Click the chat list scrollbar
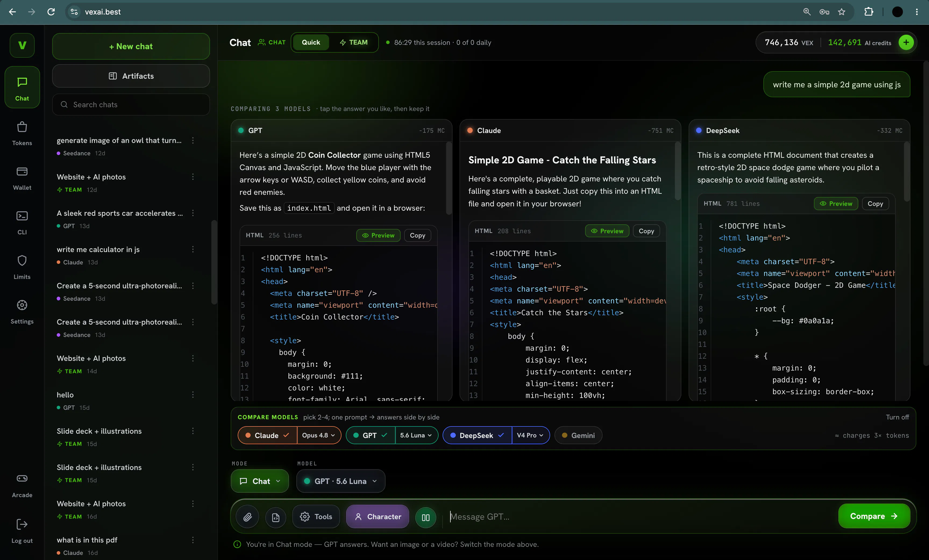The height and width of the screenshot is (560, 929). (214, 262)
